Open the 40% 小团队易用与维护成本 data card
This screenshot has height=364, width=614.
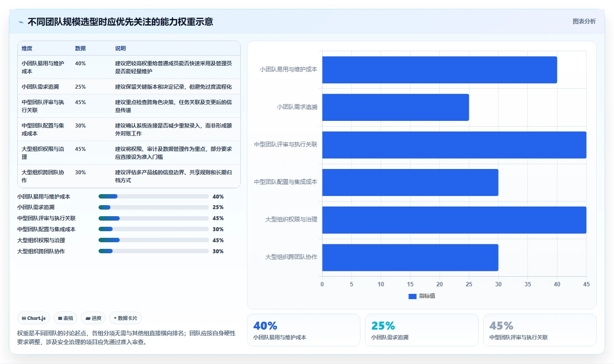[x=303, y=330]
